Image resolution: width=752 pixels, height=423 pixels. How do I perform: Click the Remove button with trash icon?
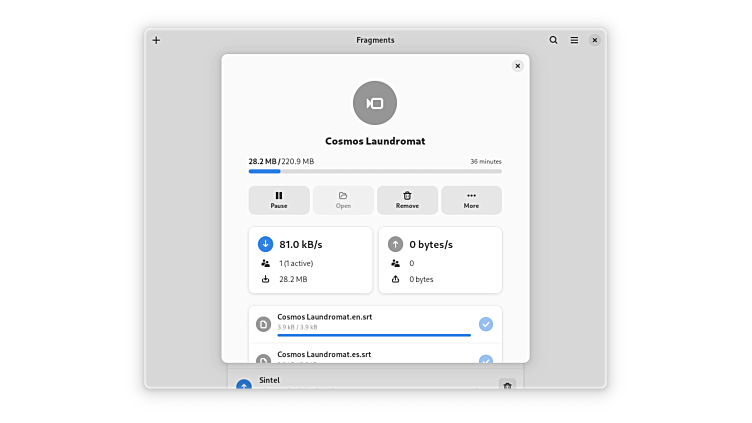coord(407,200)
